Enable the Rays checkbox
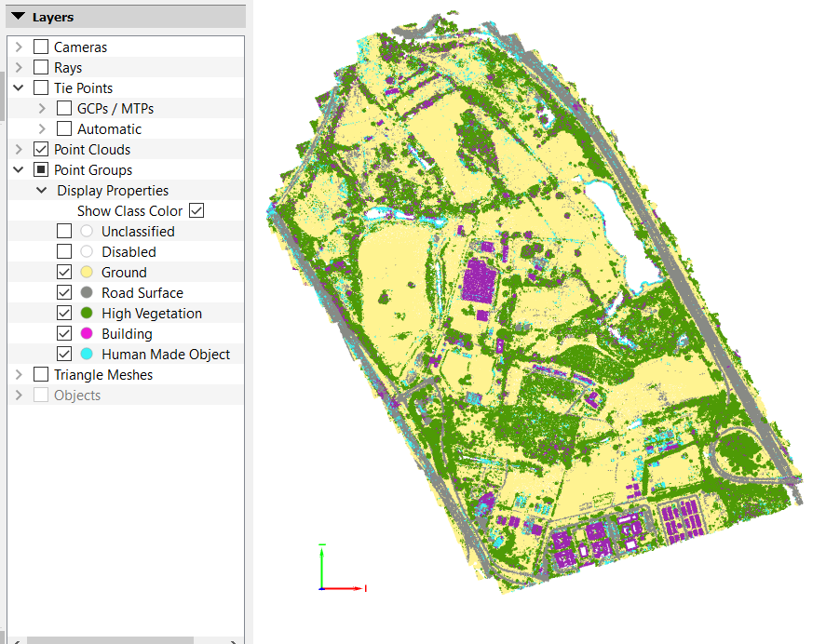The image size is (826, 644). [x=41, y=67]
